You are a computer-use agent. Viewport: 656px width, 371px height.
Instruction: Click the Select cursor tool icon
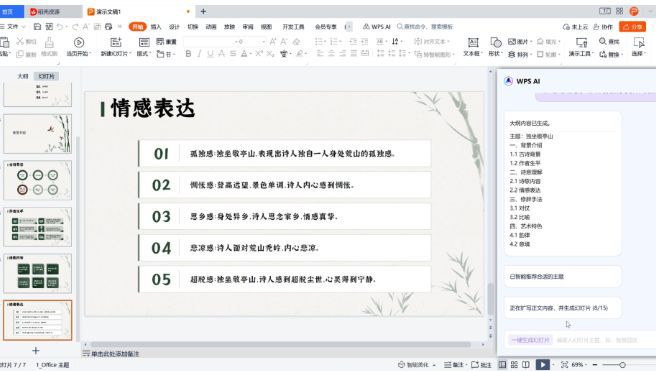[639, 42]
